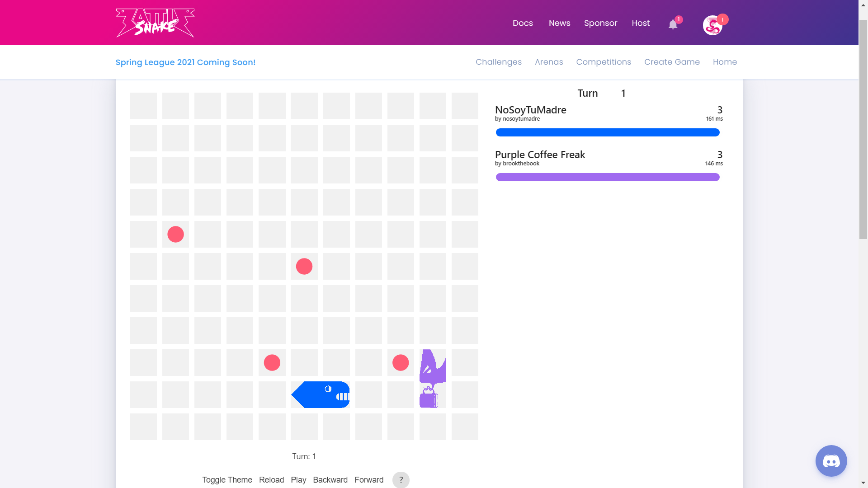The height and width of the screenshot is (488, 868).
Task: Click the Purple Coffee Freak snake name
Action: (x=540, y=155)
